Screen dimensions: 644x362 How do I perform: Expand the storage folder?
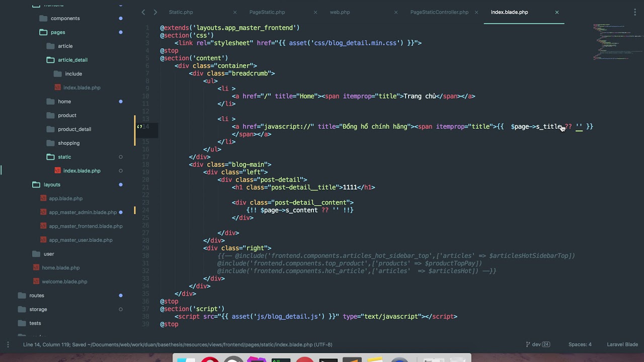22,309
